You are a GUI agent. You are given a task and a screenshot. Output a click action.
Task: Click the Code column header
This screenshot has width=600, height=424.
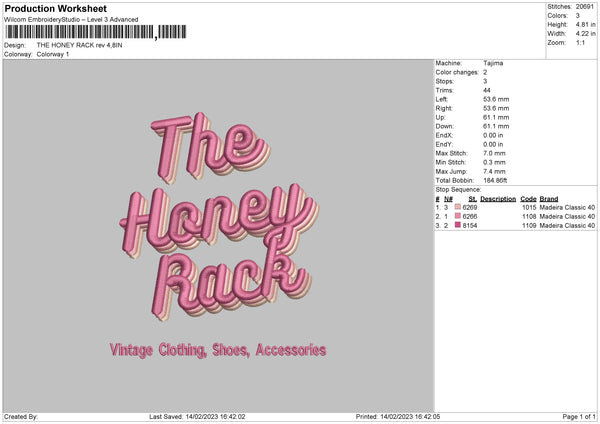528,199
